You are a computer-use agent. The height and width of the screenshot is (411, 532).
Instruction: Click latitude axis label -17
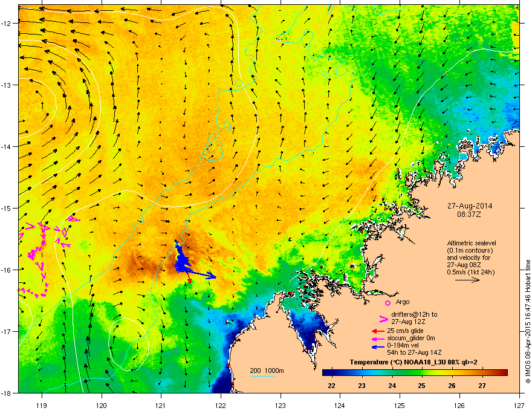pos(7,332)
